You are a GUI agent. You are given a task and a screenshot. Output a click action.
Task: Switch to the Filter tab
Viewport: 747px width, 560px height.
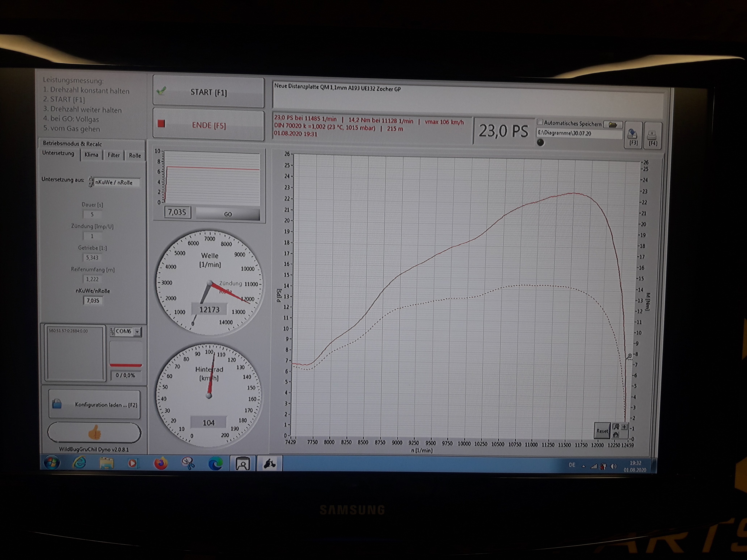click(113, 155)
